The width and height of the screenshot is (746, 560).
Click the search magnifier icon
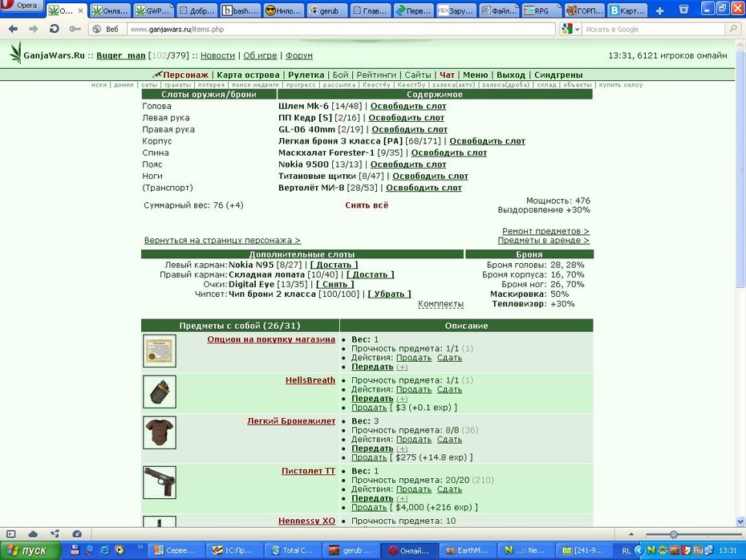pos(733,29)
